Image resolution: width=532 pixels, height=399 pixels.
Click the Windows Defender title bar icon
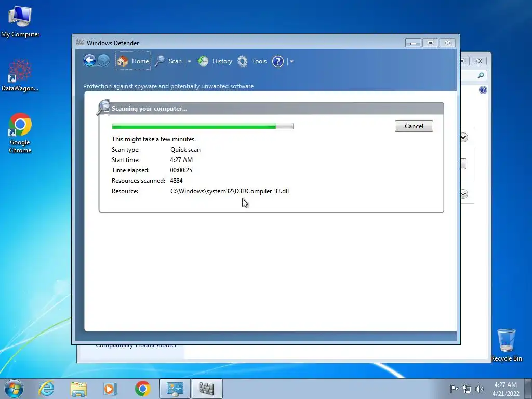(x=80, y=43)
